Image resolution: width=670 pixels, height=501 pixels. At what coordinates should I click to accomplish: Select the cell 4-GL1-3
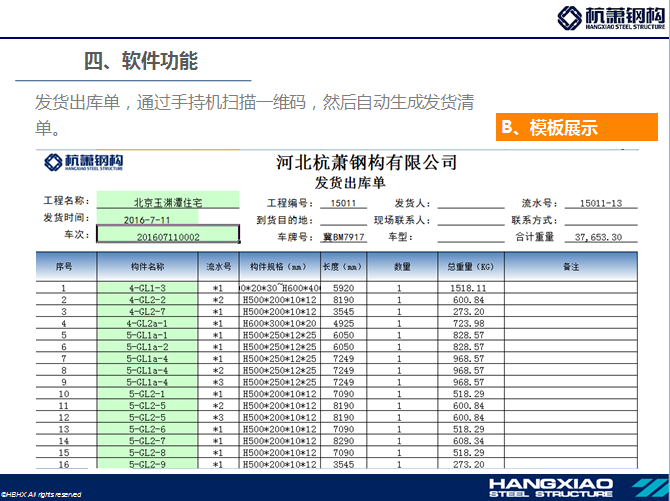(147, 288)
